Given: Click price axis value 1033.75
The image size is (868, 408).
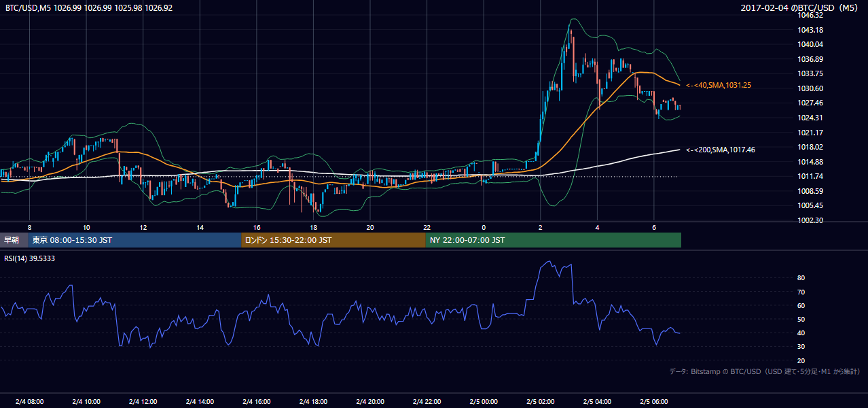Looking at the screenshot, I should pyautogui.click(x=811, y=73).
